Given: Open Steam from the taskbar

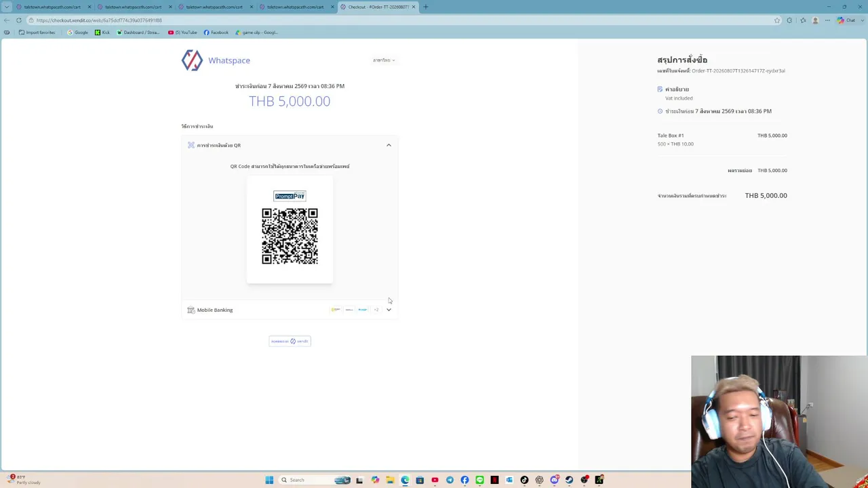Looking at the screenshot, I should [x=569, y=480].
